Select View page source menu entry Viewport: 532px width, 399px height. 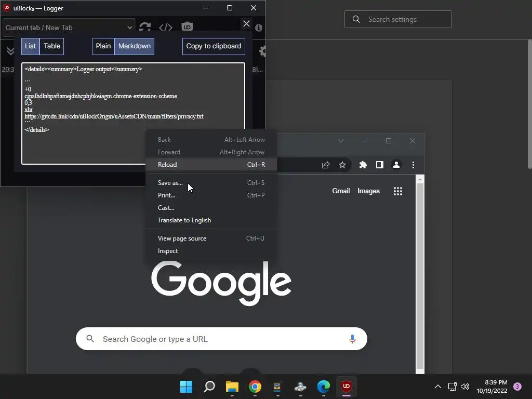[x=211, y=238]
